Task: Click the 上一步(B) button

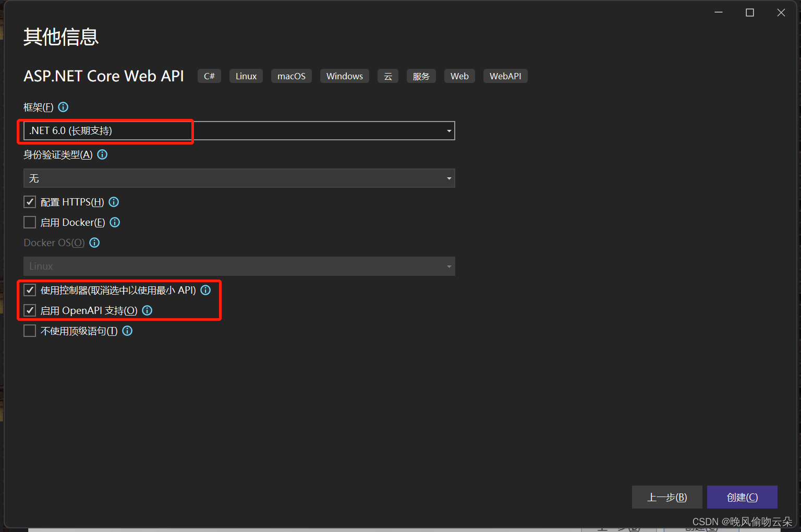Action: tap(667, 497)
